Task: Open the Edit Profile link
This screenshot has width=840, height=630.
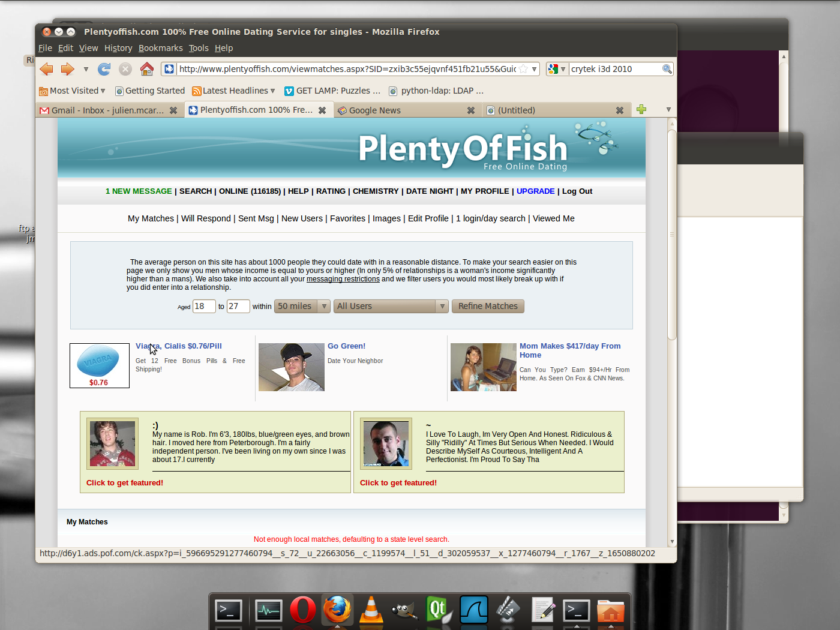Action: (x=428, y=218)
